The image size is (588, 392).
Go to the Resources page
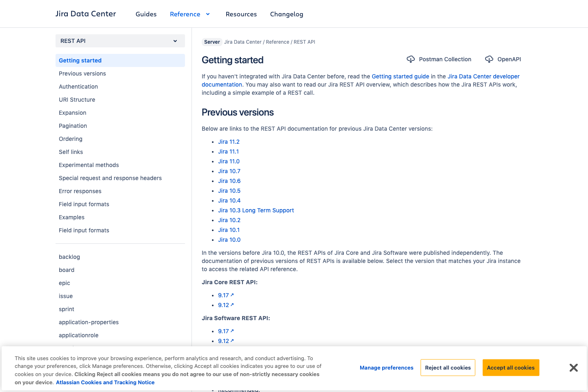point(241,14)
